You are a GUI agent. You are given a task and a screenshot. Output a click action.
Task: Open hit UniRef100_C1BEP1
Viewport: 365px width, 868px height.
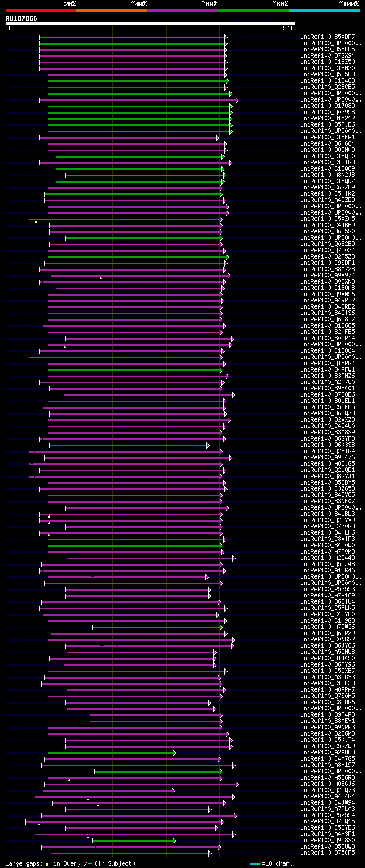pos(327,138)
